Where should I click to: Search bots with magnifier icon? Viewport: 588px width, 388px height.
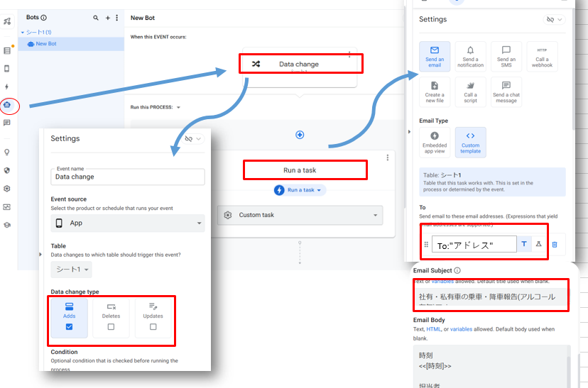[96, 18]
